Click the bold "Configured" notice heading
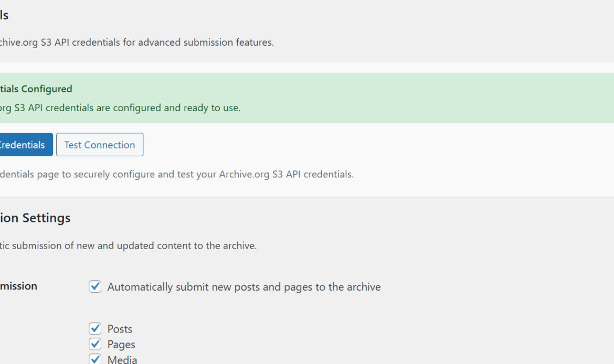614x364 pixels. 37,89
